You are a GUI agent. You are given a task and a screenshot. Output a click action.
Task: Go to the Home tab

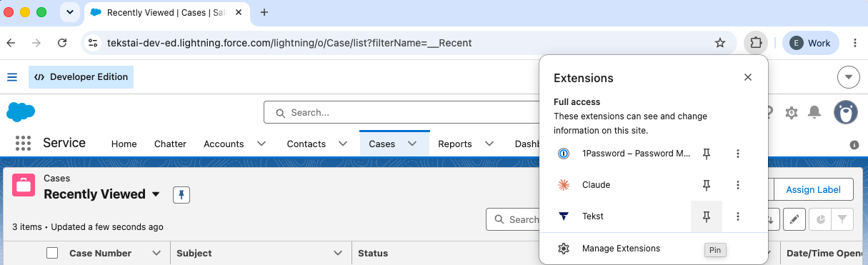click(x=124, y=144)
